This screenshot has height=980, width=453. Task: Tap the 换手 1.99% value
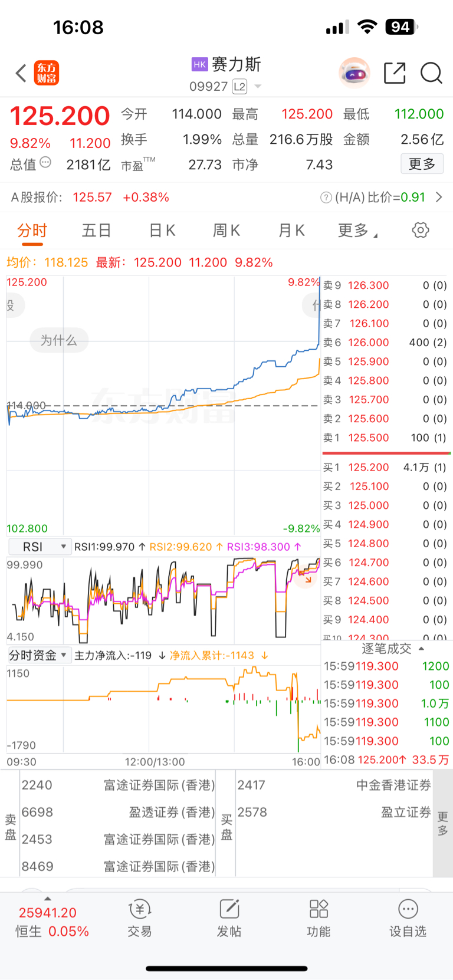point(202,139)
